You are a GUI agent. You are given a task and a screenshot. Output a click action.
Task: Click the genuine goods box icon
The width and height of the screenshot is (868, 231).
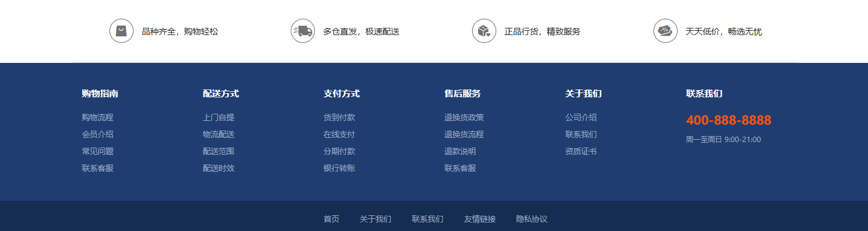tap(484, 31)
